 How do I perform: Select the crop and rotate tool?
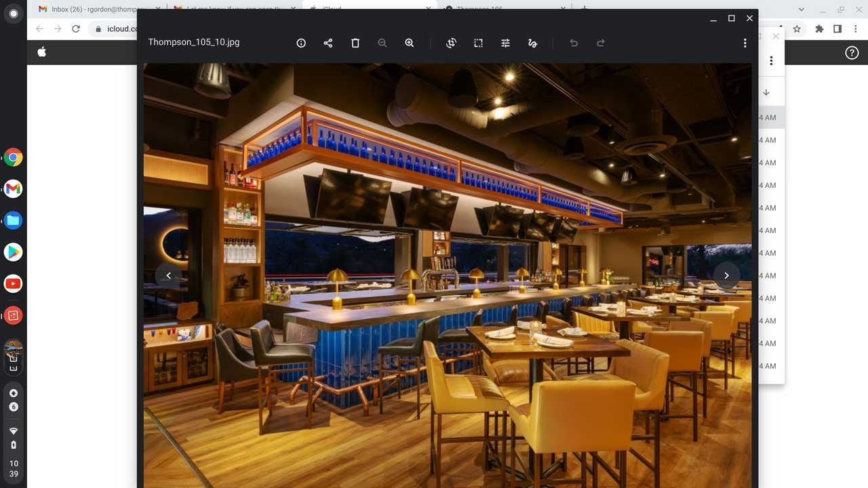click(451, 43)
